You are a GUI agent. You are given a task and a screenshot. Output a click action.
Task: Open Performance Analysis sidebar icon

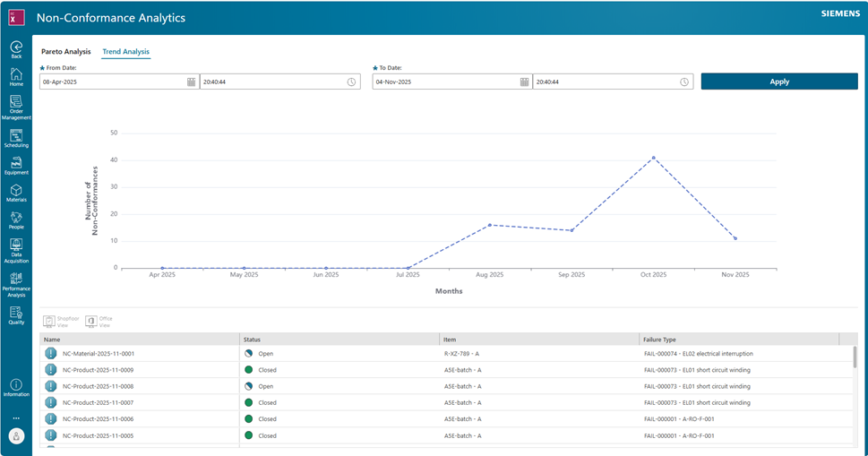coord(16,280)
